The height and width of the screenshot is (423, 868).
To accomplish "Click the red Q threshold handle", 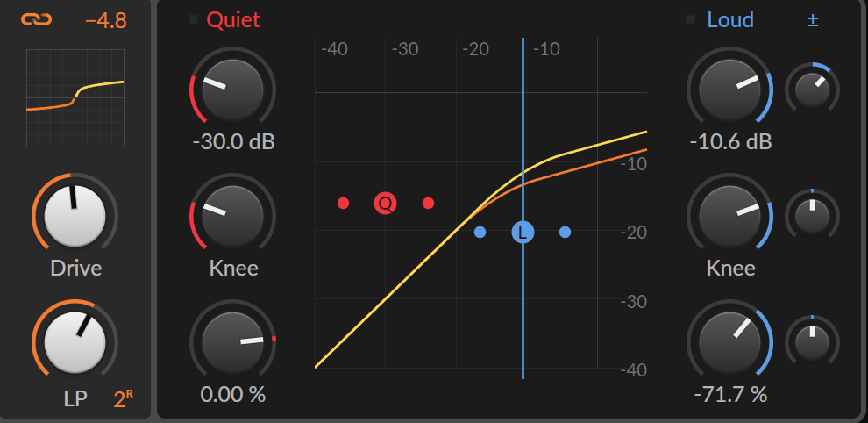I will pyautogui.click(x=385, y=203).
